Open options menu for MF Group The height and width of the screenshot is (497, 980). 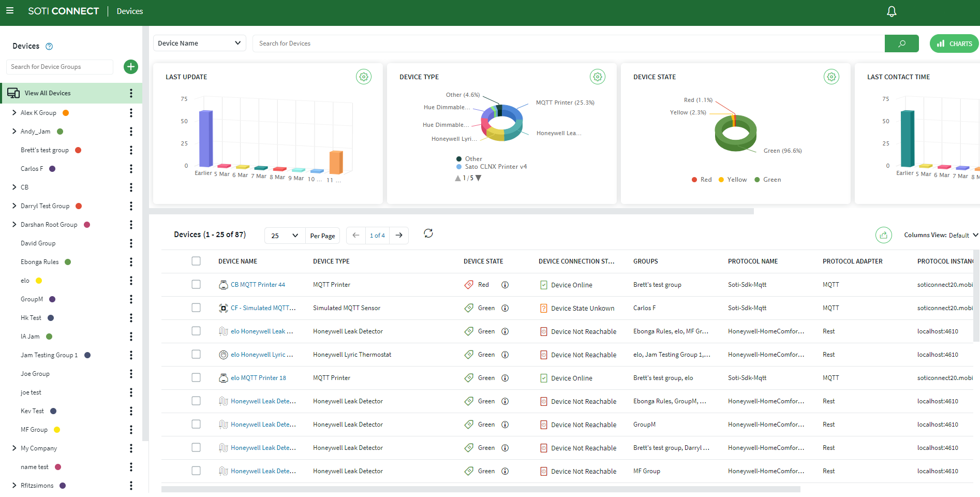[x=131, y=430]
